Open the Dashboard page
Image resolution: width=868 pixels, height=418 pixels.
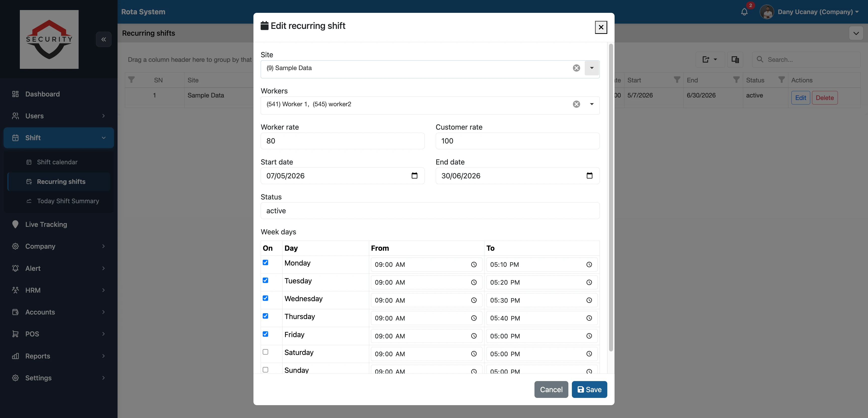click(x=59, y=94)
